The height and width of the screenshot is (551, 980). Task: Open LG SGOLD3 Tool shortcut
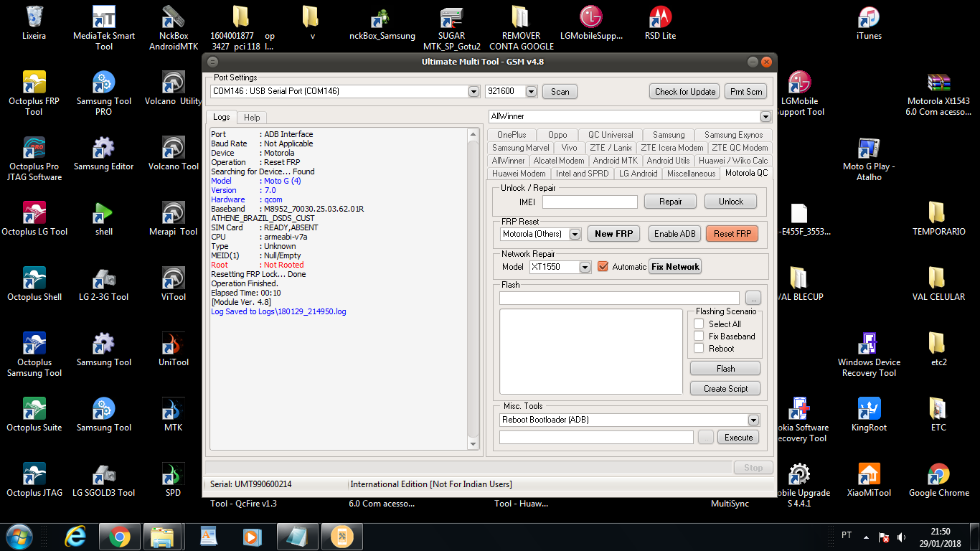(103, 480)
